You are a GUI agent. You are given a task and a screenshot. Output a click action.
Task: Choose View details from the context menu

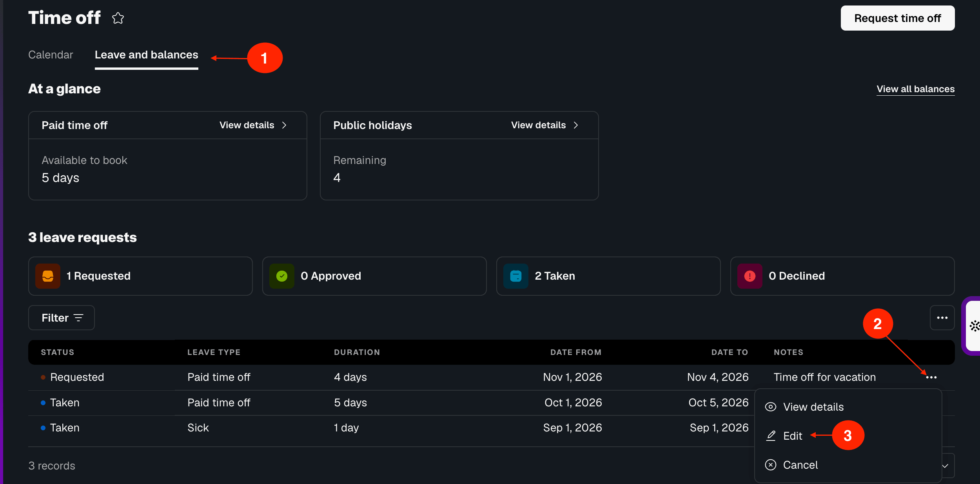click(813, 407)
